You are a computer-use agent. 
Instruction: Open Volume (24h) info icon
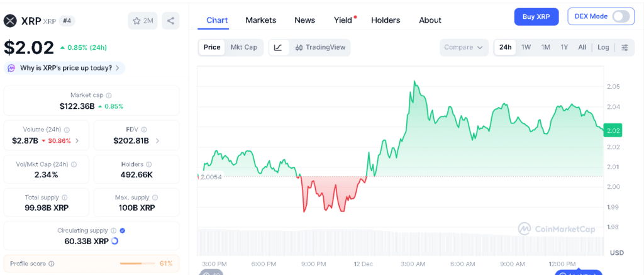[x=67, y=130]
